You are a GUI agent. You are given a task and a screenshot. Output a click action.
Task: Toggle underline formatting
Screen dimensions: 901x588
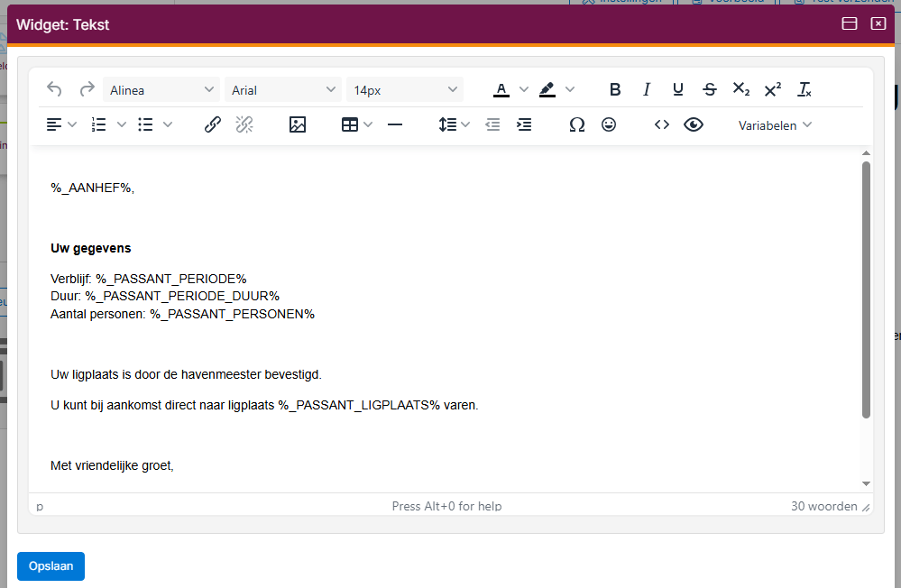pyautogui.click(x=678, y=89)
